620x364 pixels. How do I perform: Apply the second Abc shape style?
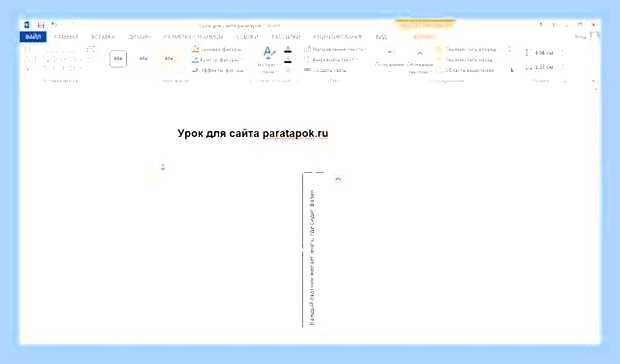pyautogui.click(x=143, y=58)
